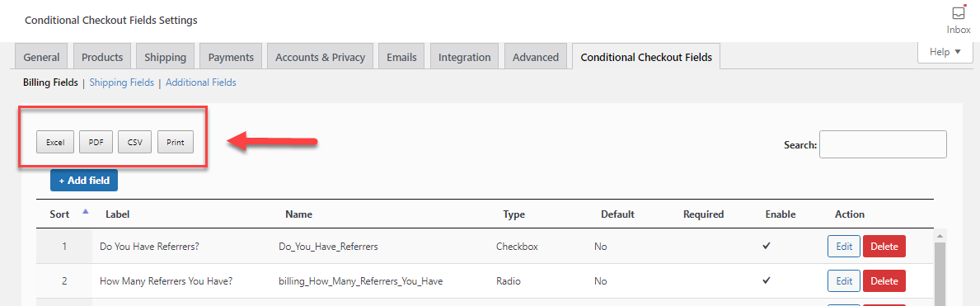Export the fields table to Excel

click(x=55, y=142)
